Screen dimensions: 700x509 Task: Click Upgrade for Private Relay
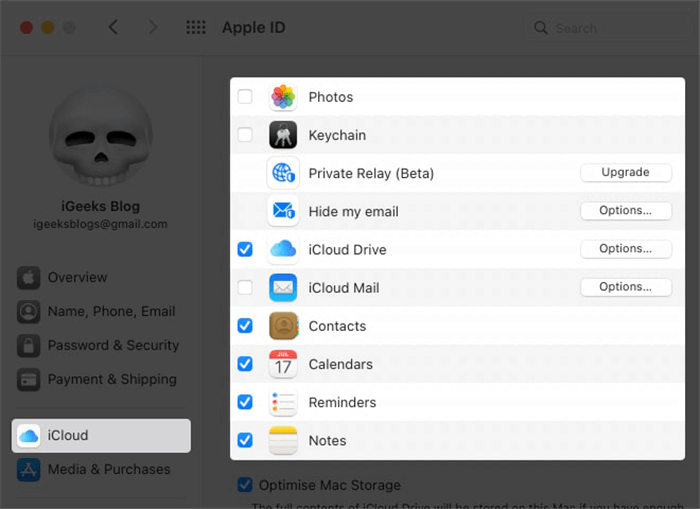pos(626,172)
